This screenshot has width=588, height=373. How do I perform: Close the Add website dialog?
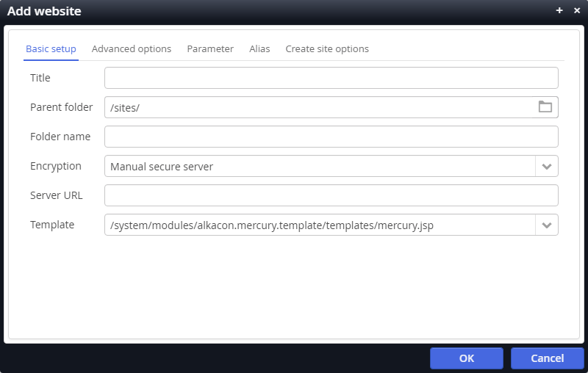coord(577,10)
